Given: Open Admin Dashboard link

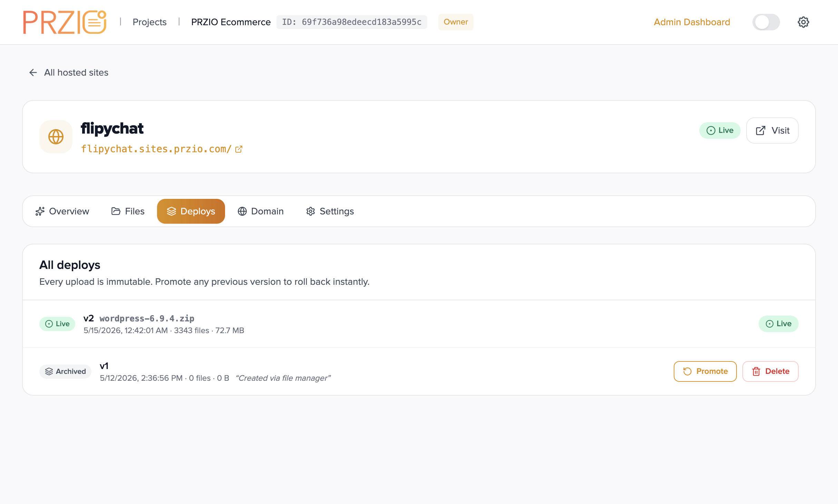Looking at the screenshot, I should (x=692, y=22).
